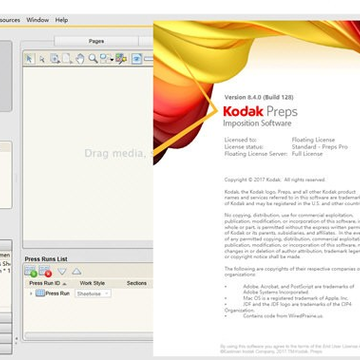Image resolution: width=360 pixels, height=360 pixels.
Task: Click the zoom area view icon
Action: coord(105,59)
